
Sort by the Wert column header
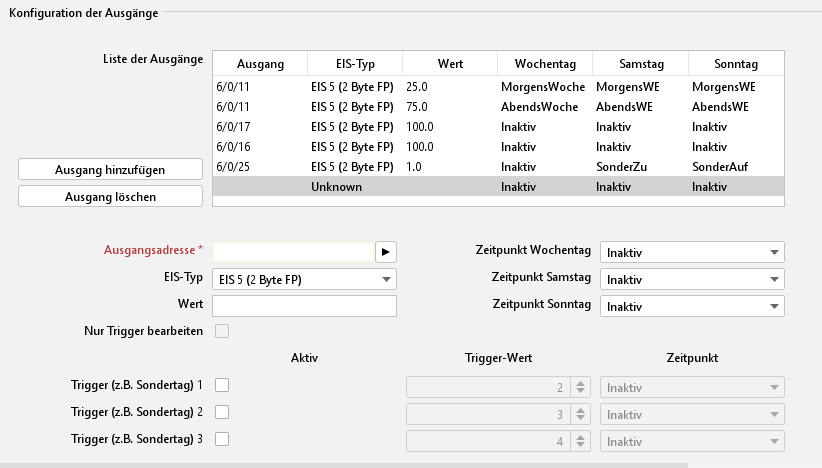pos(450,64)
